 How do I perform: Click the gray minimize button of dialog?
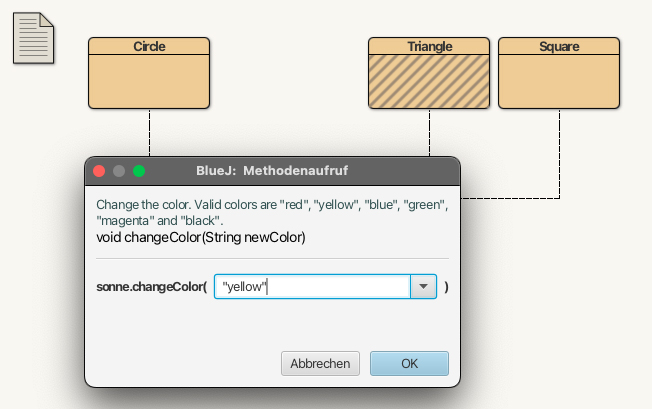[x=119, y=171]
